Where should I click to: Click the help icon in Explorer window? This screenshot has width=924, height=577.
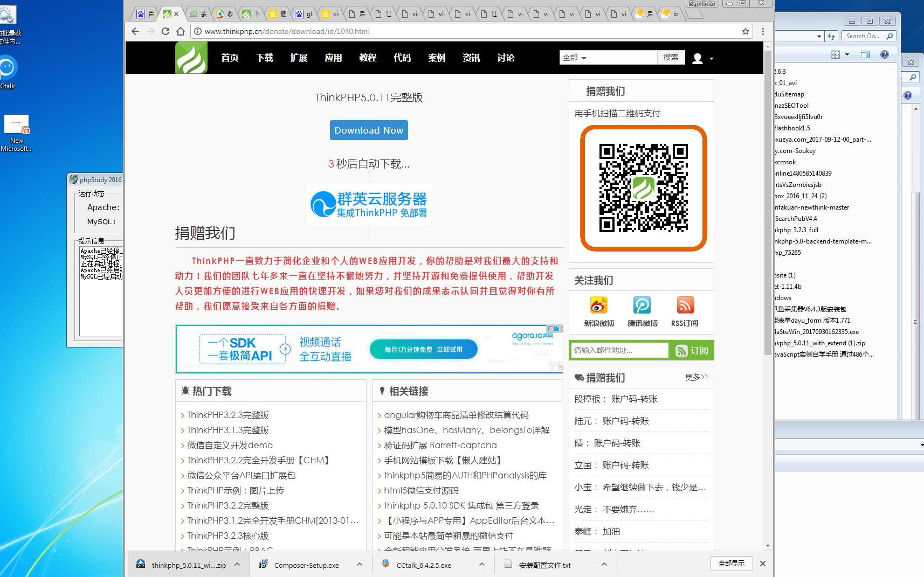(x=885, y=54)
